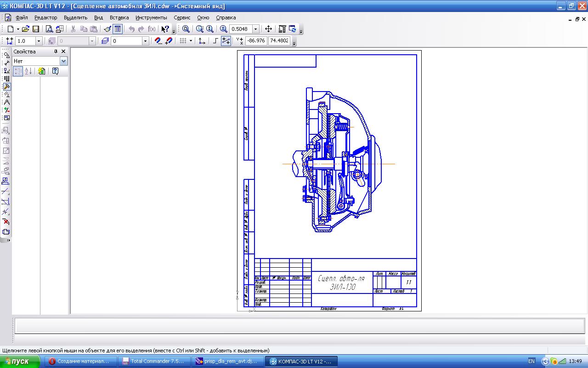Open the Сервис menu
The image size is (588, 368).
click(x=182, y=17)
